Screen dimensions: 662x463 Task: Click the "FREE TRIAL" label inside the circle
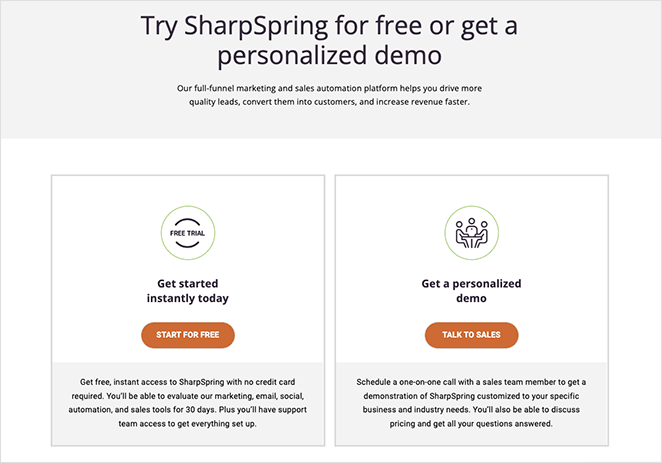tap(188, 232)
